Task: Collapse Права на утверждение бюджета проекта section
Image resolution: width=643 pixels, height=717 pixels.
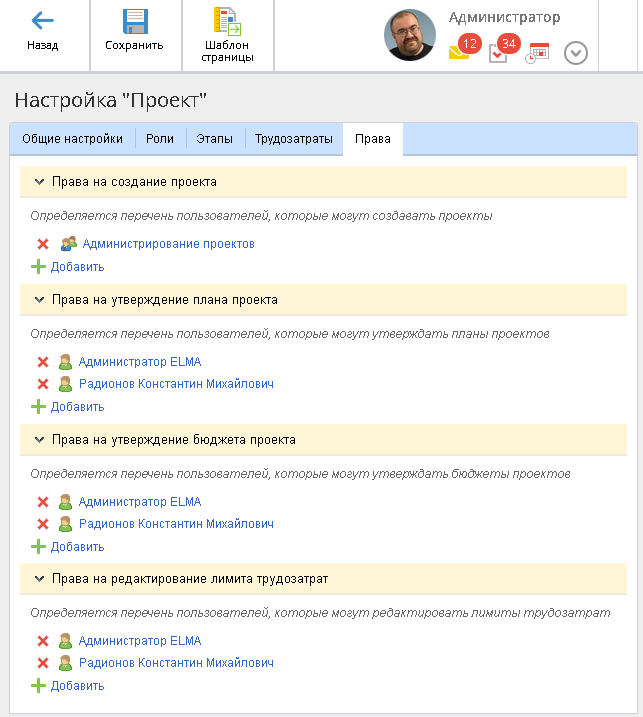Action: pos(39,440)
